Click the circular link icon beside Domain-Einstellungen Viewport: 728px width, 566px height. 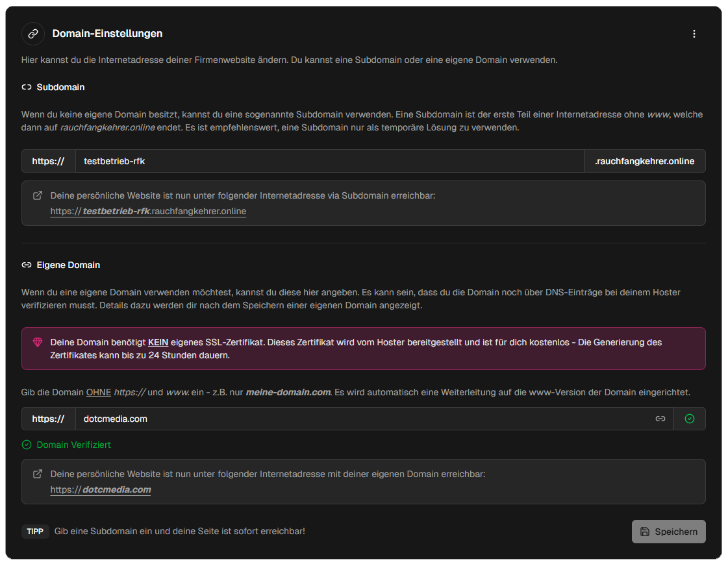tap(33, 34)
